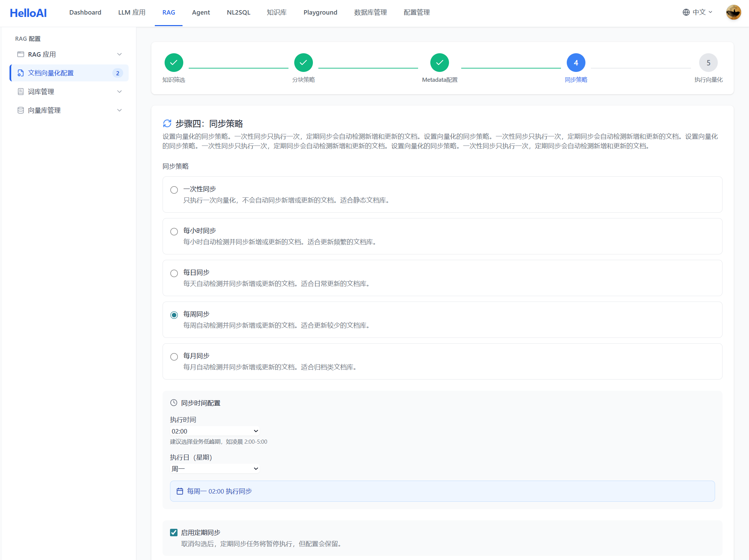
Task: Click the 向量库管理 database icon
Action: coord(21,110)
